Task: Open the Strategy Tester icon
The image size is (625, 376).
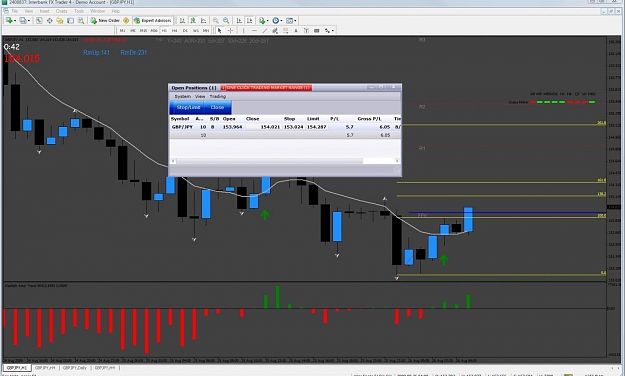Action: (x=81, y=20)
